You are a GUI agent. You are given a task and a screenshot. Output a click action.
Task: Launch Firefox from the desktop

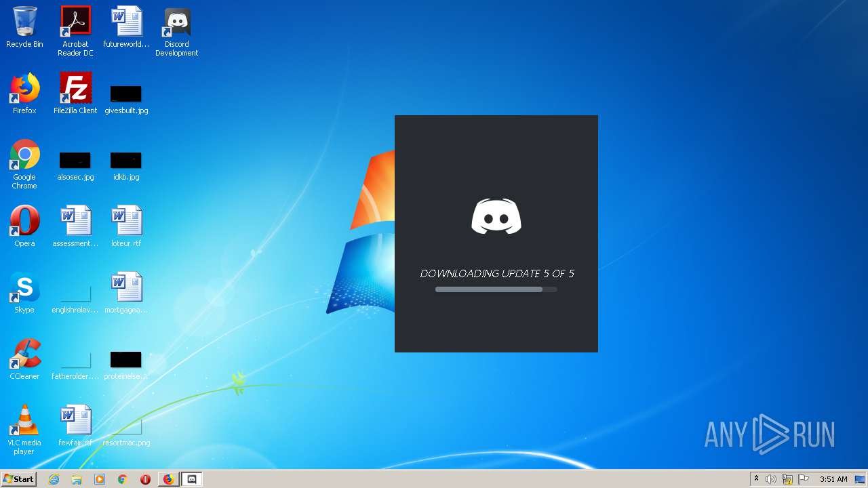click(x=24, y=94)
